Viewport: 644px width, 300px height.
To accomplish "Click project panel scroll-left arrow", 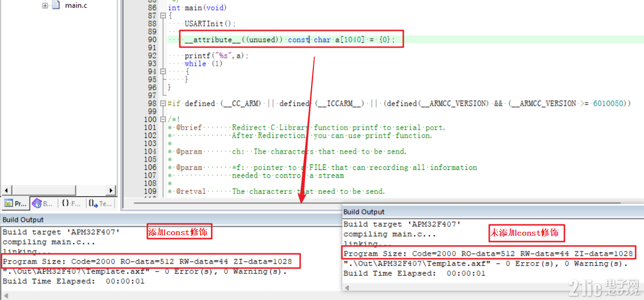I will tap(6, 190).
